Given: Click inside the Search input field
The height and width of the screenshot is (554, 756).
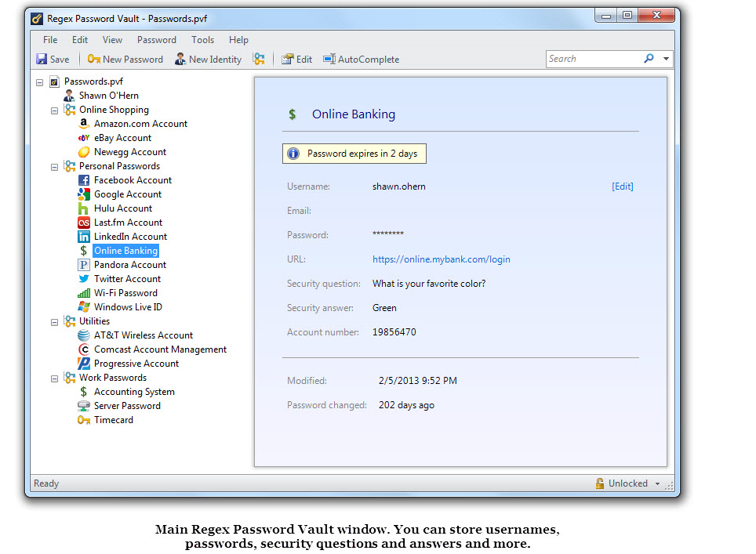Looking at the screenshot, I should click(x=594, y=59).
